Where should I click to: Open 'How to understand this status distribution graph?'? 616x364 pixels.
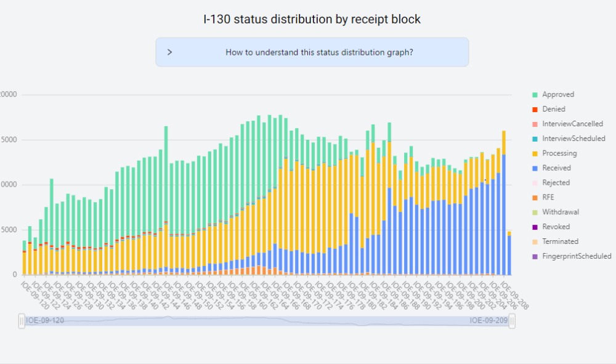click(x=319, y=52)
